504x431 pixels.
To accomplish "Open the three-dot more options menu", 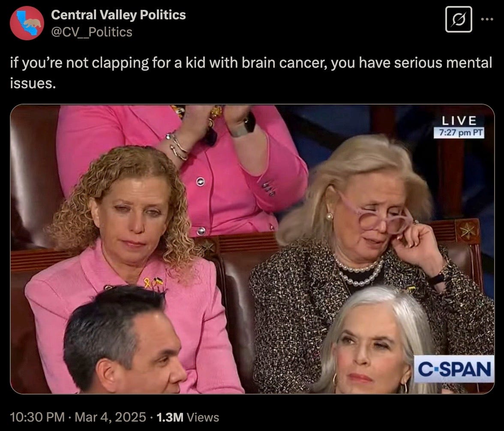I will coord(487,19).
